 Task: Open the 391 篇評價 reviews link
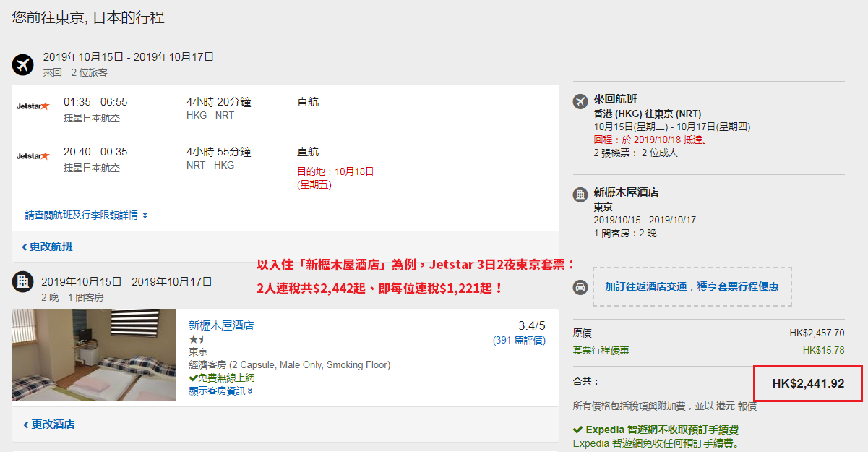coord(519,340)
